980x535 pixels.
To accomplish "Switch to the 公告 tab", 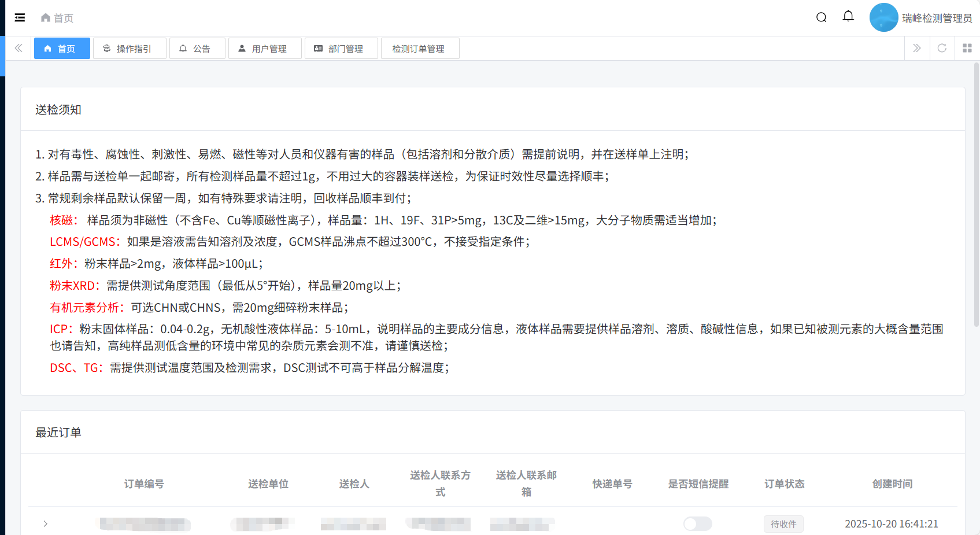I will tap(197, 49).
